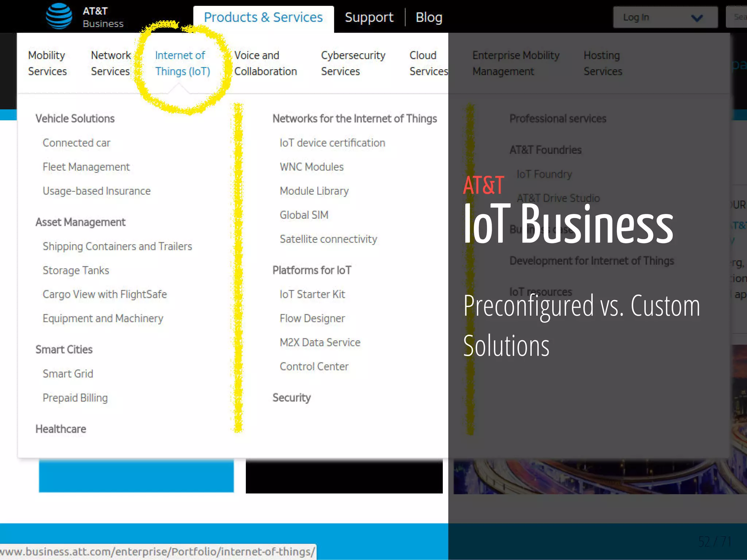Open IoT Starter Kit link
This screenshot has width=747, height=560.
[x=312, y=294]
